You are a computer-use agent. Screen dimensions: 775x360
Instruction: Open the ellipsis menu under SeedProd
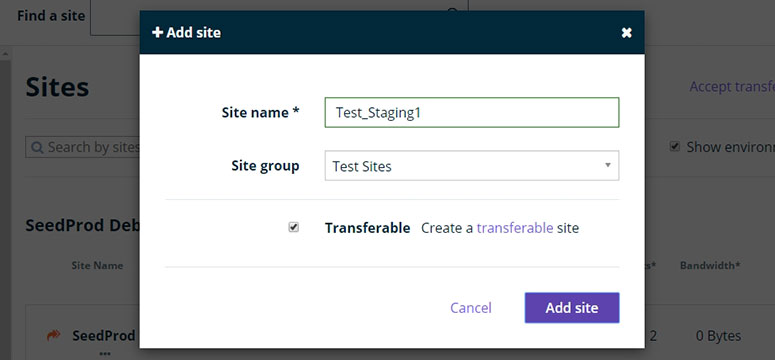(x=104, y=354)
